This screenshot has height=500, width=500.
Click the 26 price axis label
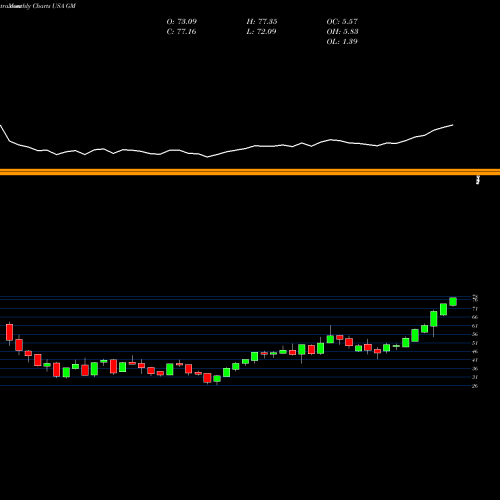pyautogui.click(x=475, y=386)
